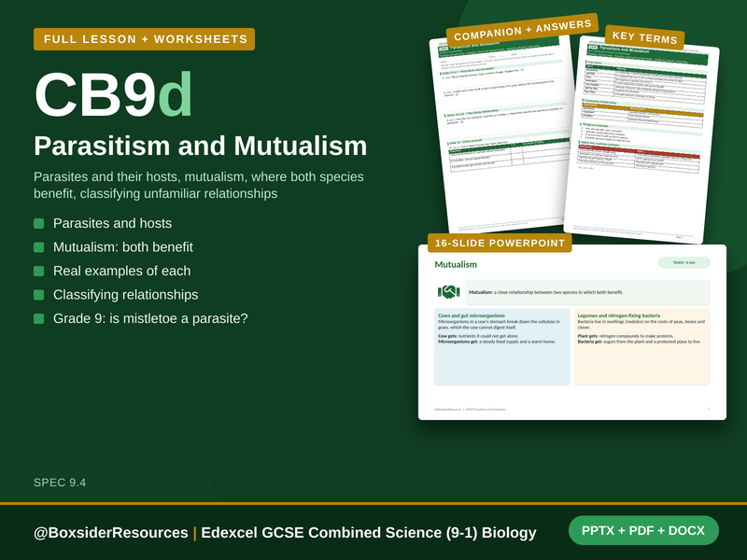747x560 pixels.
Task: Click the KEY TERMS label
Action: point(644,37)
